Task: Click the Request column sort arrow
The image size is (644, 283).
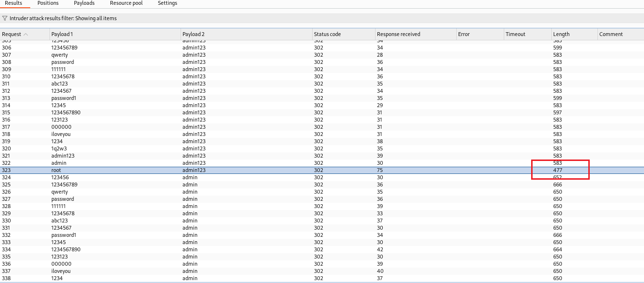Action: pyautogui.click(x=25, y=34)
